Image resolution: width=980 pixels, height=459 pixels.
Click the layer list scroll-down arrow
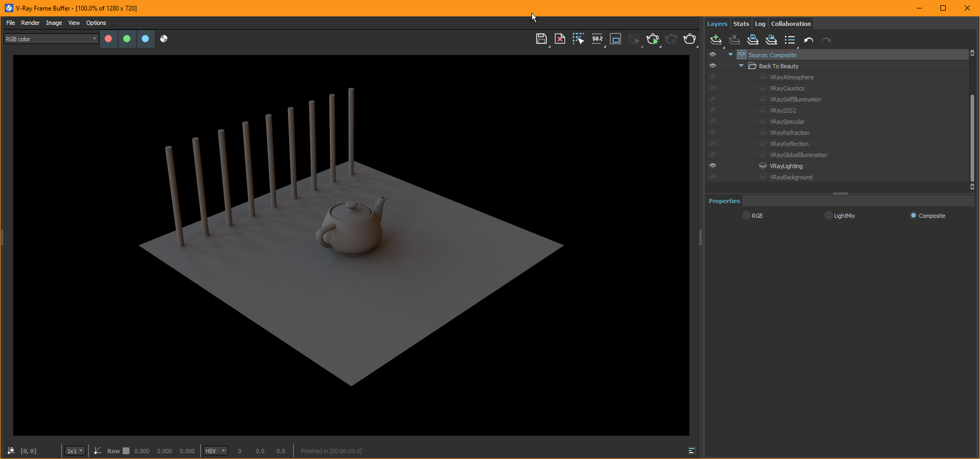tap(972, 187)
